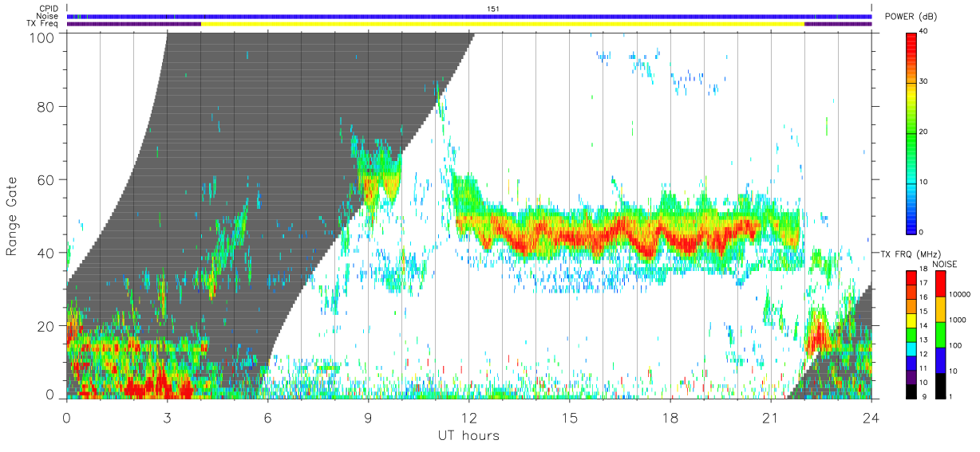The width and height of the screenshot is (980, 452).
Task: Click the 13 label on TX FRQ legend
Action: pyautogui.click(x=924, y=340)
